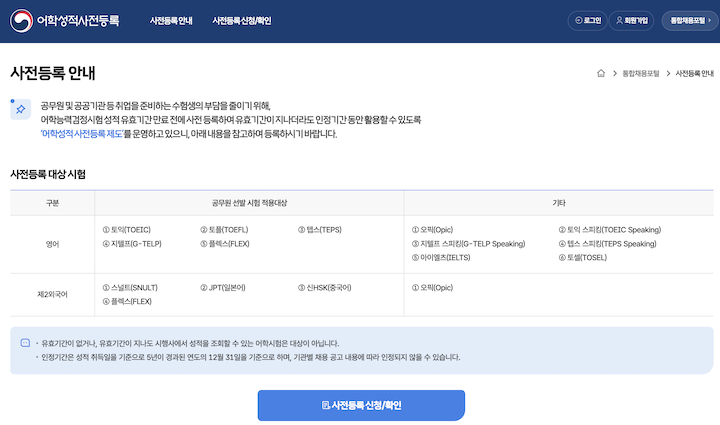Screen dimensions: 720x425
Task: Open the 사전등록 신청/확인 menu
Action: (242, 21)
